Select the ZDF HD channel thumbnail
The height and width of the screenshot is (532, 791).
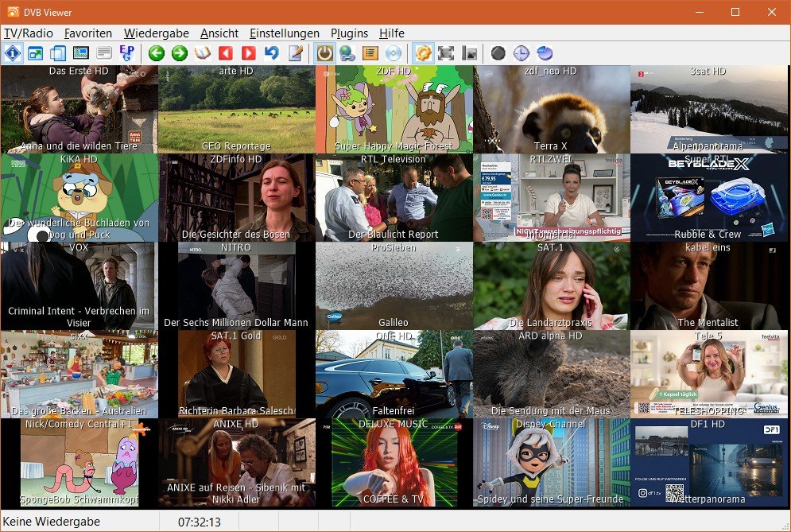[x=394, y=109]
